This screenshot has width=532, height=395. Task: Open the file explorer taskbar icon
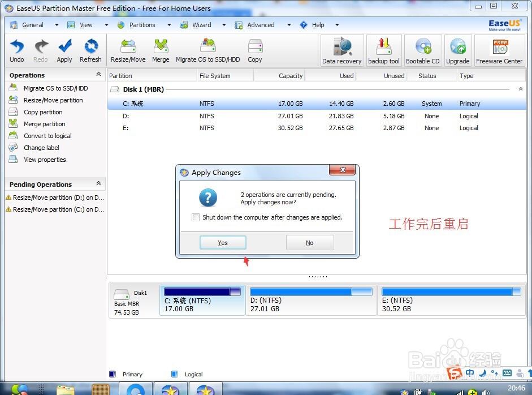66,390
